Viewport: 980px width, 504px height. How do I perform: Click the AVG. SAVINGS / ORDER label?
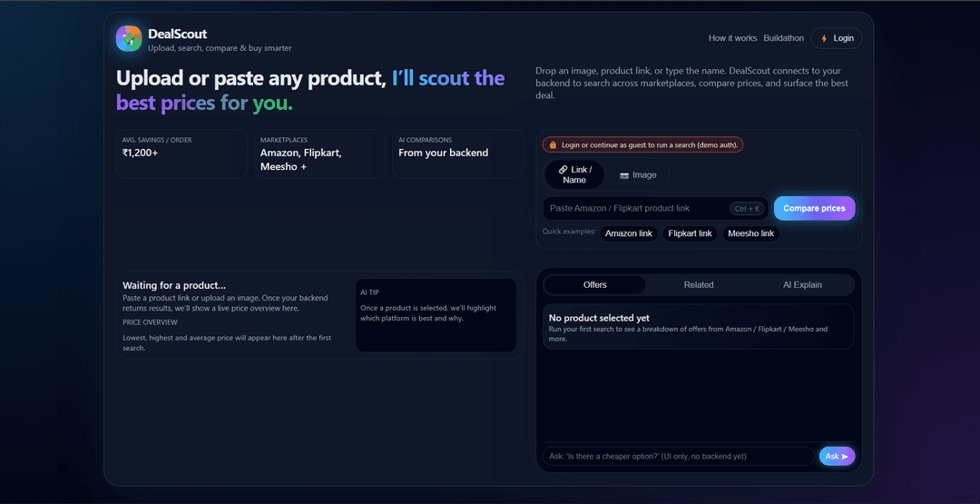157,140
